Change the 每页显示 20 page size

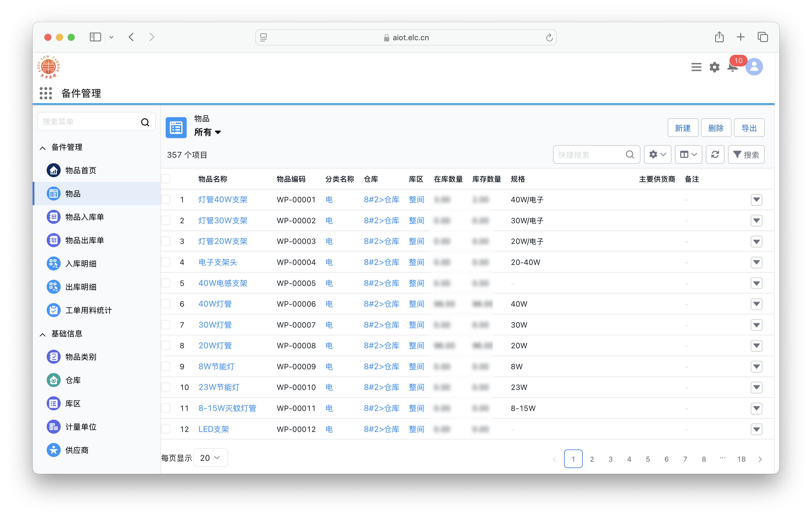210,458
